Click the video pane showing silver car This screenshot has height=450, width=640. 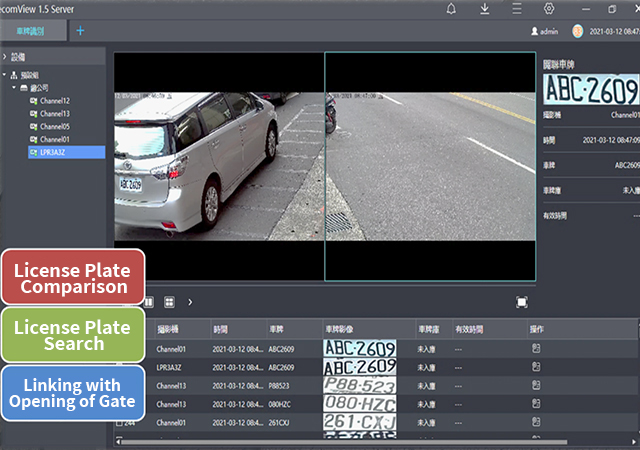point(219,166)
